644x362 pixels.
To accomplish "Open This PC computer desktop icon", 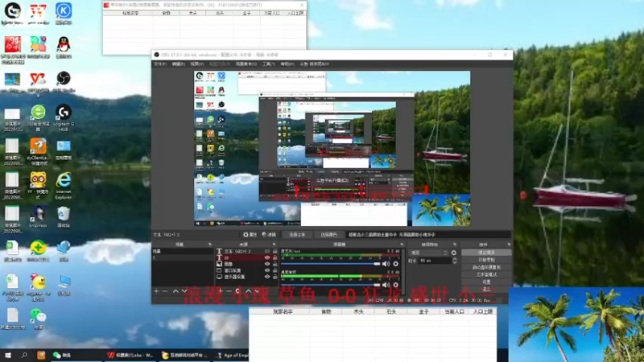I will click(64, 285).
